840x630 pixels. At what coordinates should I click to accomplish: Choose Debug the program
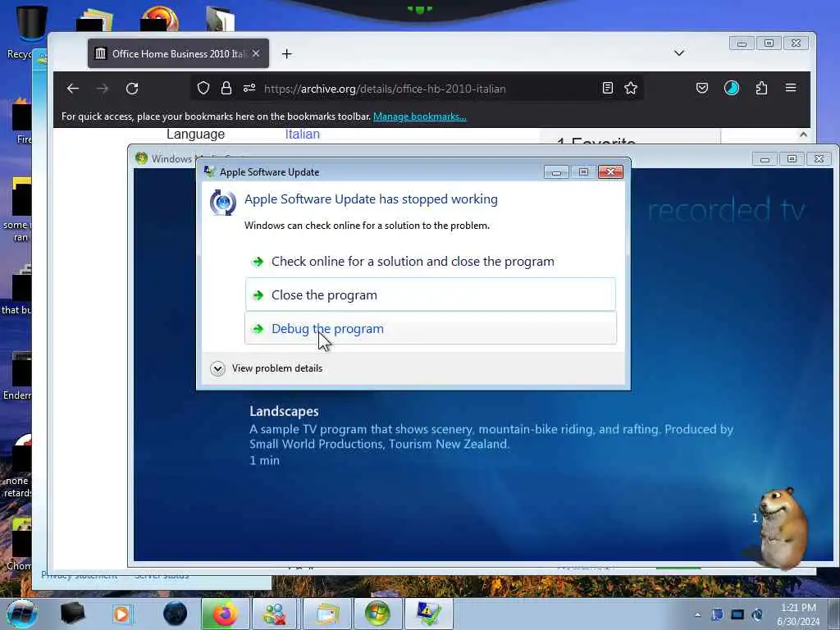coord(430,328)
